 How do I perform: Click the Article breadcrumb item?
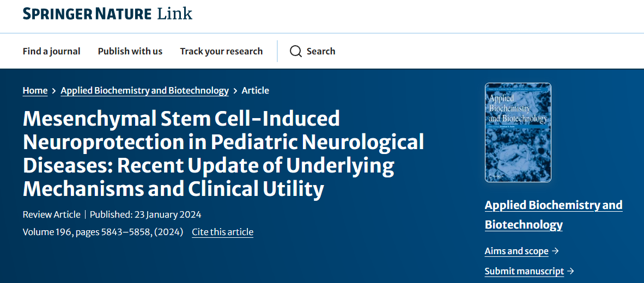(255, 91)
